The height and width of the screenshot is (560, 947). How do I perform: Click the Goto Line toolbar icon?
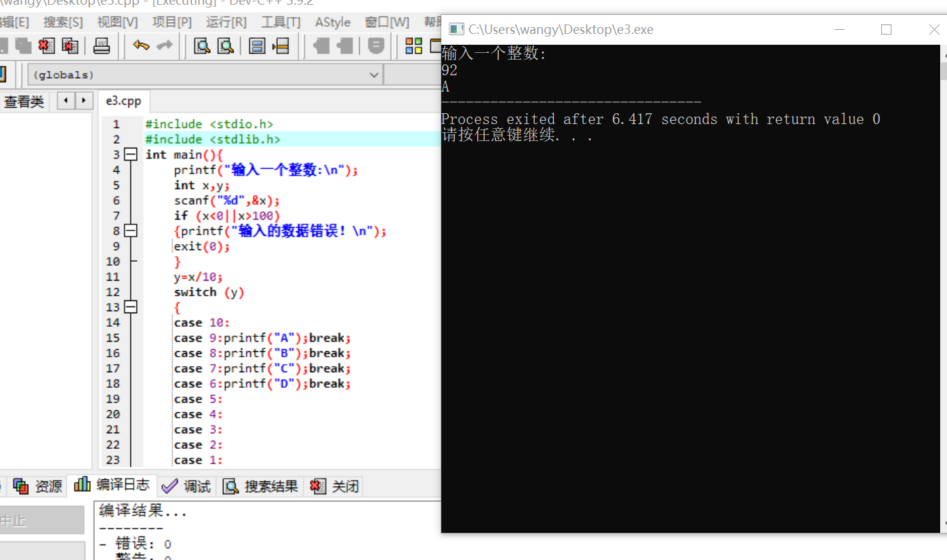coord(280,46)
